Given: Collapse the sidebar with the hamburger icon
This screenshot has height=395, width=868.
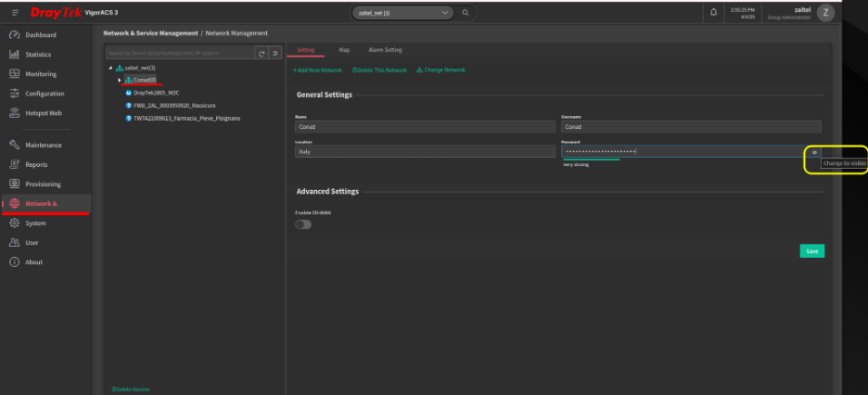Looking at the screenshot, I should point(15,12).
